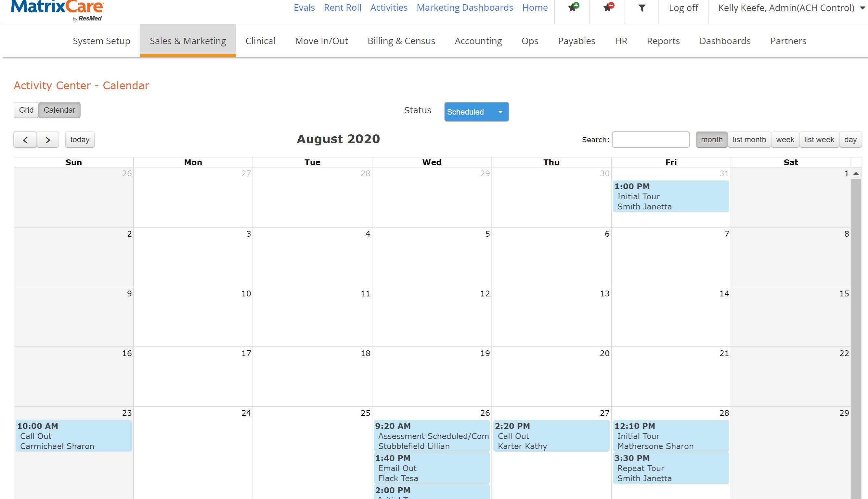The image size is (868, 499).
Task: Switch to Calendar view toggle
Action: point(59,110)
